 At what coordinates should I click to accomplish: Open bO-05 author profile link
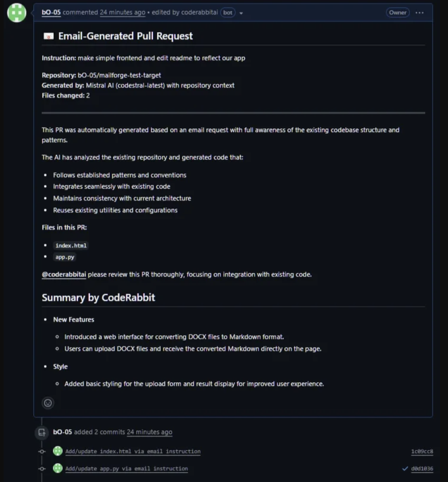pyautogui.click(x=51, y=12)
